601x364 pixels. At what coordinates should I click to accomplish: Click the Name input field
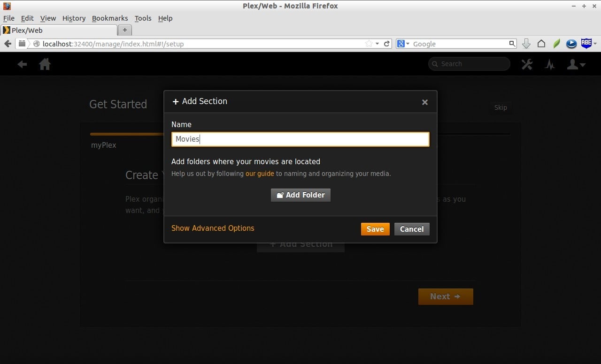[x=300, y=139]
